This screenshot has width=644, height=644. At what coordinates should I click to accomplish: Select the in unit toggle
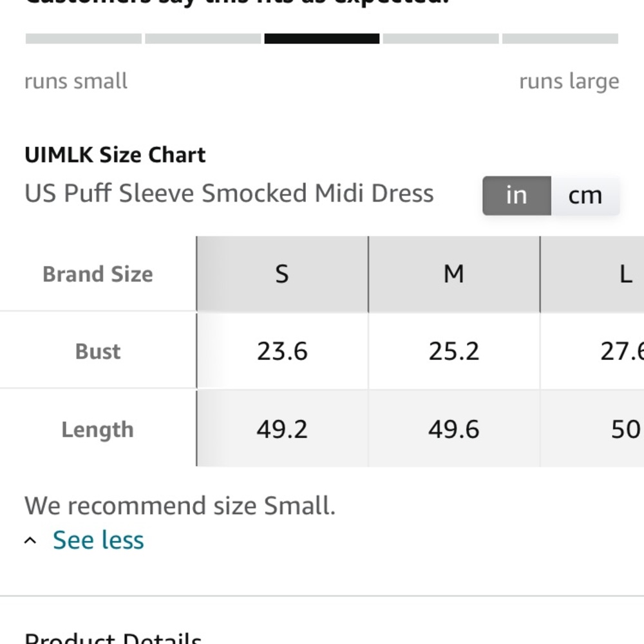(x=516, y=196)
